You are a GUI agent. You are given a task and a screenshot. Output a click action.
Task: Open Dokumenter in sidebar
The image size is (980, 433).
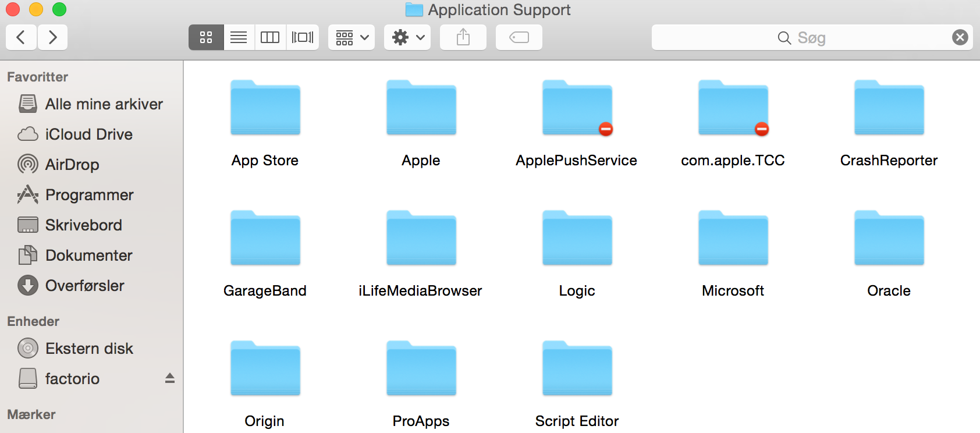pos(91,255)
